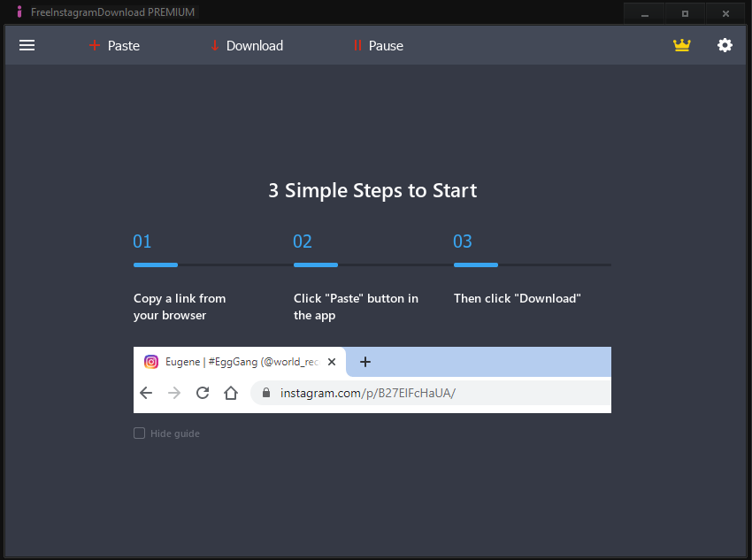Click the Pause button
Screen dimensions: 752x560
coord(379,45)
